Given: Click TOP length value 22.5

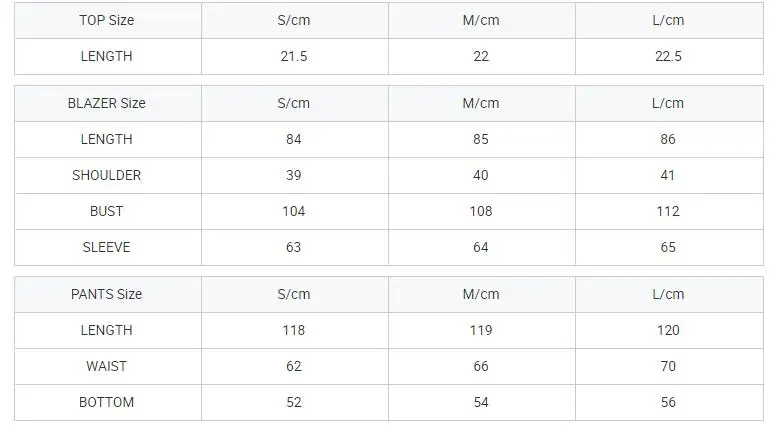Looking at the screenshot, I should [668, 56].
